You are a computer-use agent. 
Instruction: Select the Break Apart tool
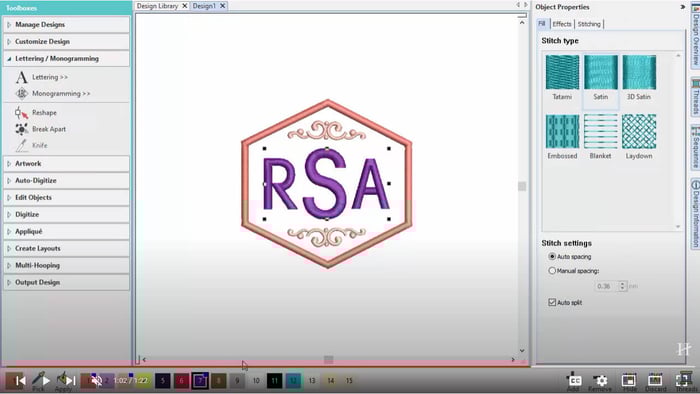(x=40, y=129)
